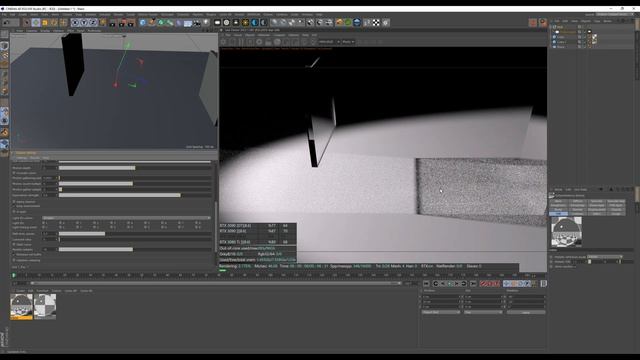Viewport: 640px width, 360px height.
Task: Click the green Play Forwards button
Action: pos(450,284)
